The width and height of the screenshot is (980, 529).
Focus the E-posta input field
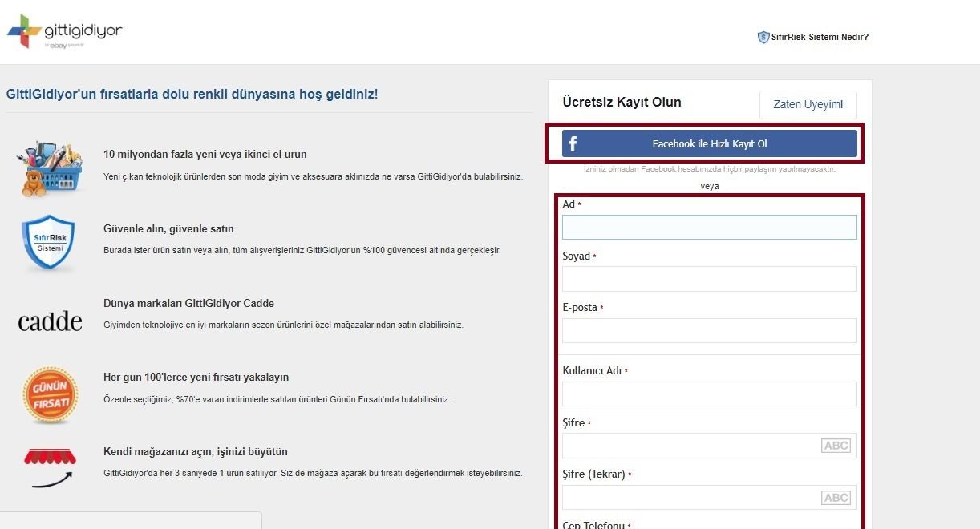pyautogui.click(x=710, y=330)
